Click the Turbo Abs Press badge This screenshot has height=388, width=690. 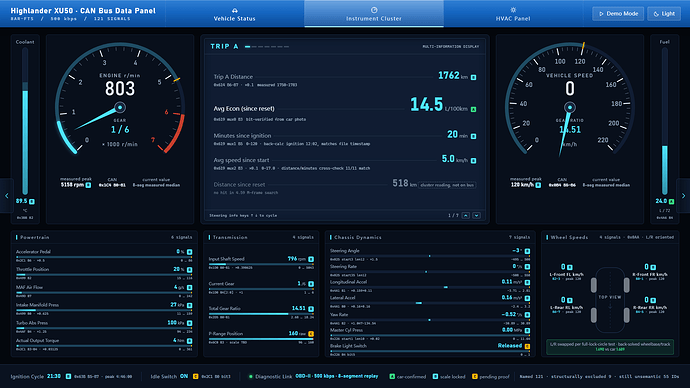point(190,323)
